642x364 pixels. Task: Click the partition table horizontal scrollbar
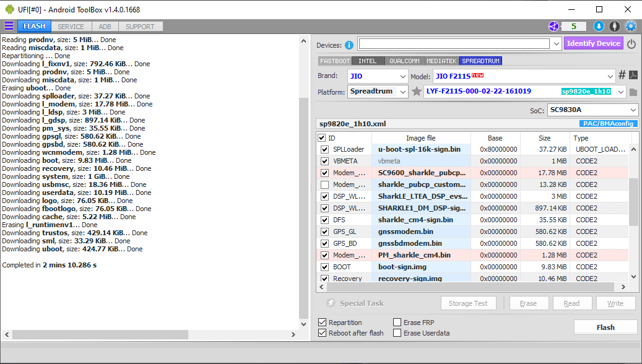[470, 287]
